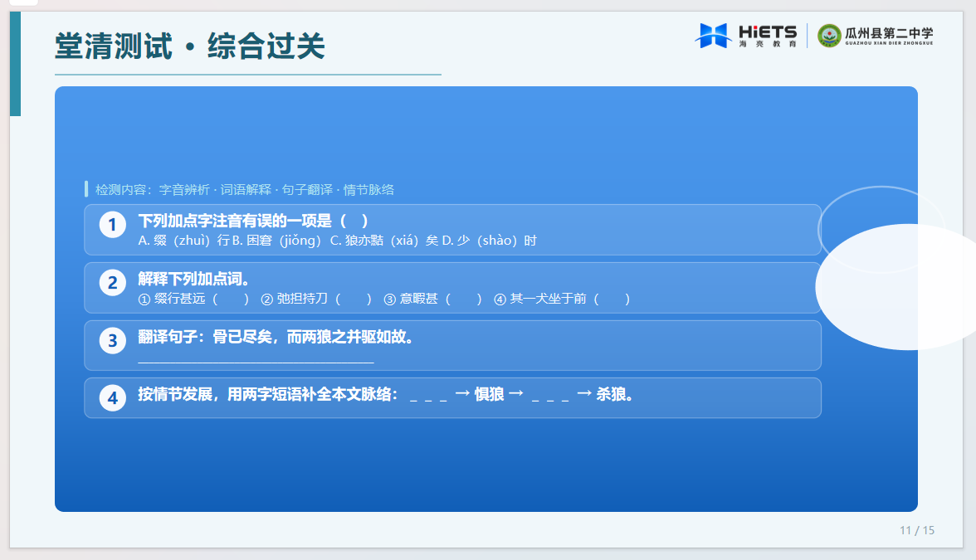Select option A. 缀 (zhuì) 行
The width and height of the screenshot is (976, 560).
[183, 241]
